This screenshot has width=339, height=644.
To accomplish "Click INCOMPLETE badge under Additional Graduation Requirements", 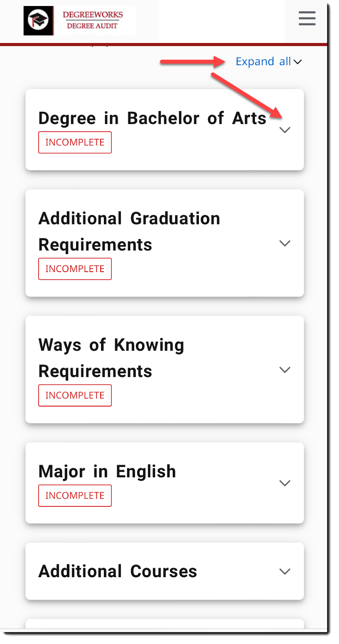I will pos(75,269).
